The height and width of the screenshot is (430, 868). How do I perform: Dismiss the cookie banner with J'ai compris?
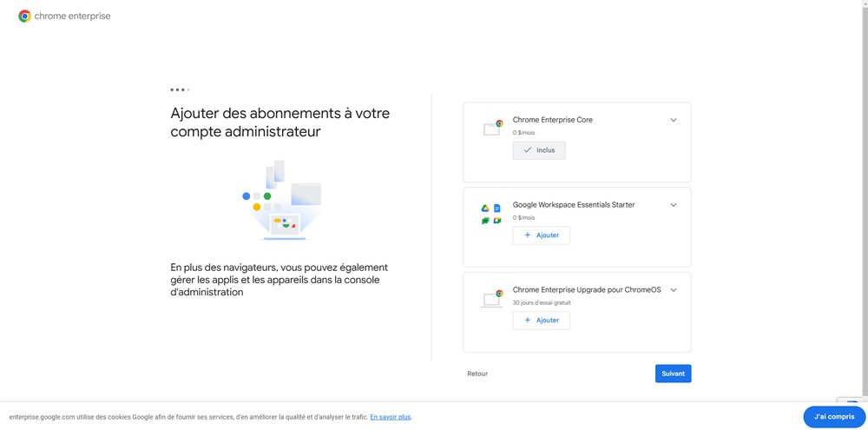click(x=833, y=417)
